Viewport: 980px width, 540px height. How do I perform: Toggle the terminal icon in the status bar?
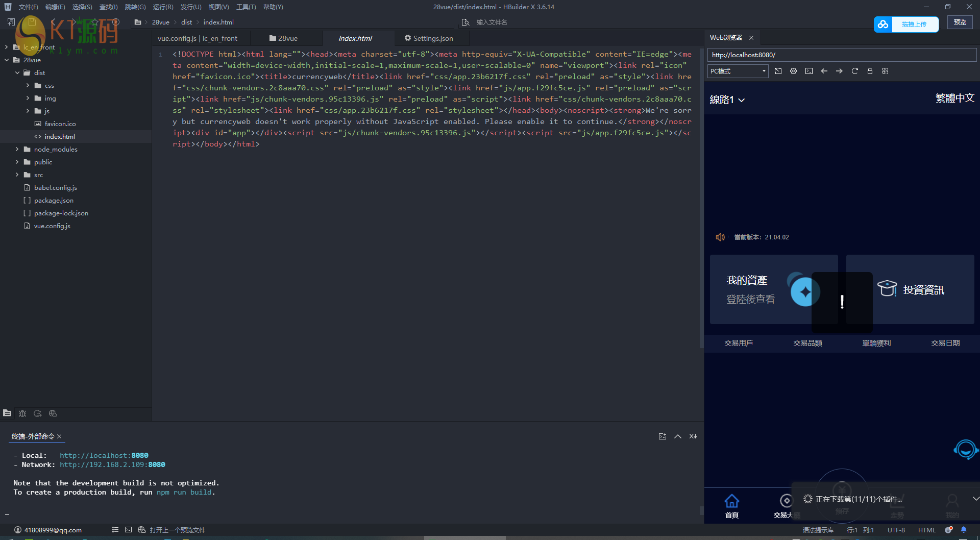point(129,530)
